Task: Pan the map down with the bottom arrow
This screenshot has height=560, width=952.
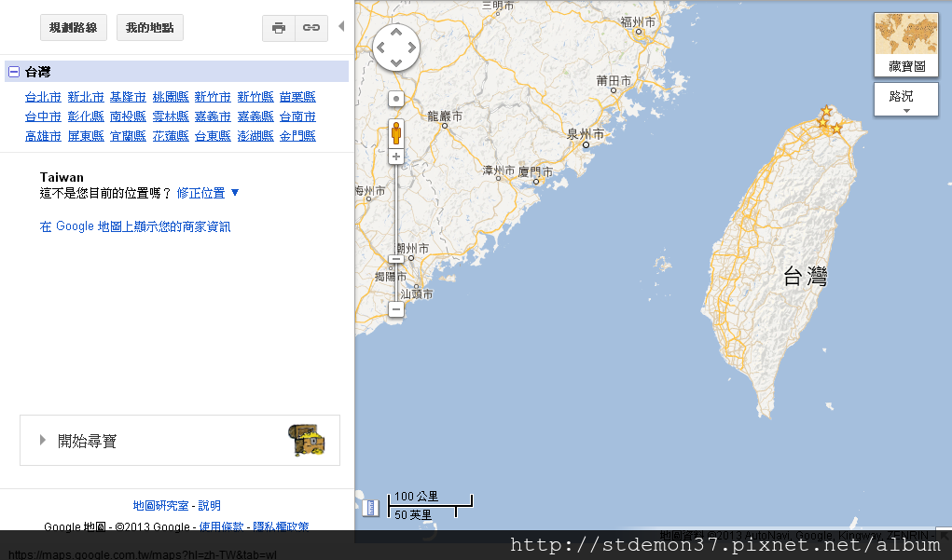Action: click(396, 62)
